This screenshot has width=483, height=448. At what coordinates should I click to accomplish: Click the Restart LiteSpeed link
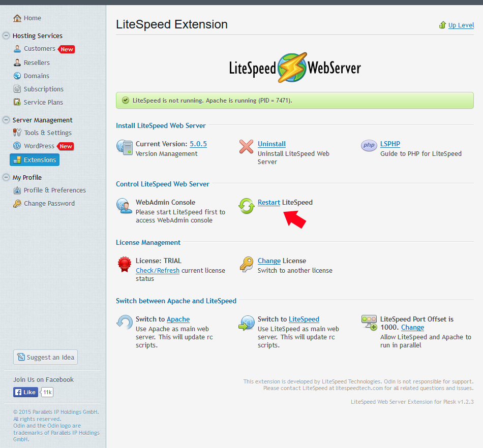(268, 202)
